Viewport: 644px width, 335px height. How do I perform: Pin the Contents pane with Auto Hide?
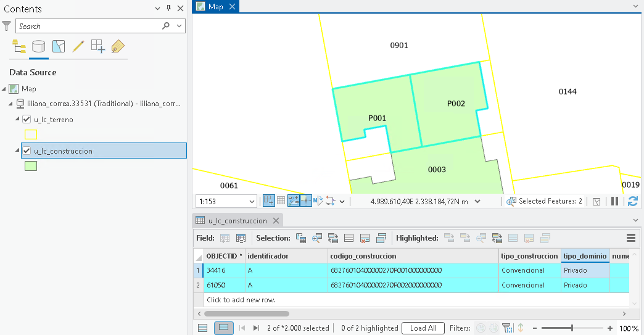tap(169, 8)
